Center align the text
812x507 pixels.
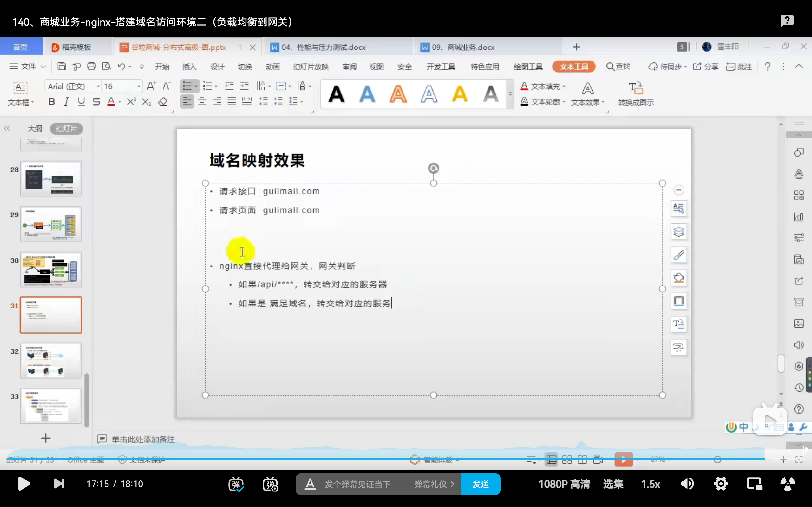coord(202,101)
